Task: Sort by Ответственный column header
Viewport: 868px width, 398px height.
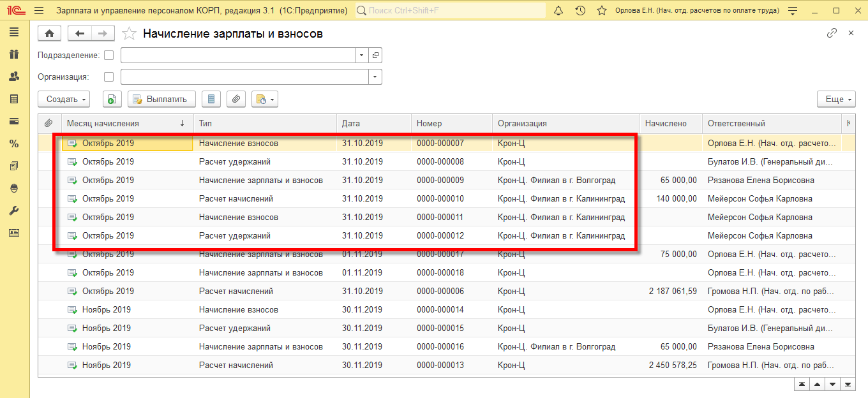Action: coord(772,124)
